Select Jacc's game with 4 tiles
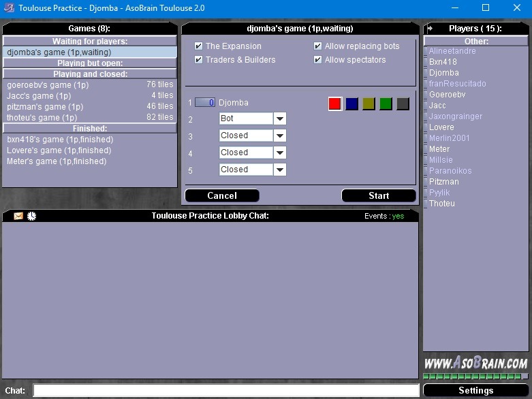This screenshot has width=532, height=399. pos(89,95)
